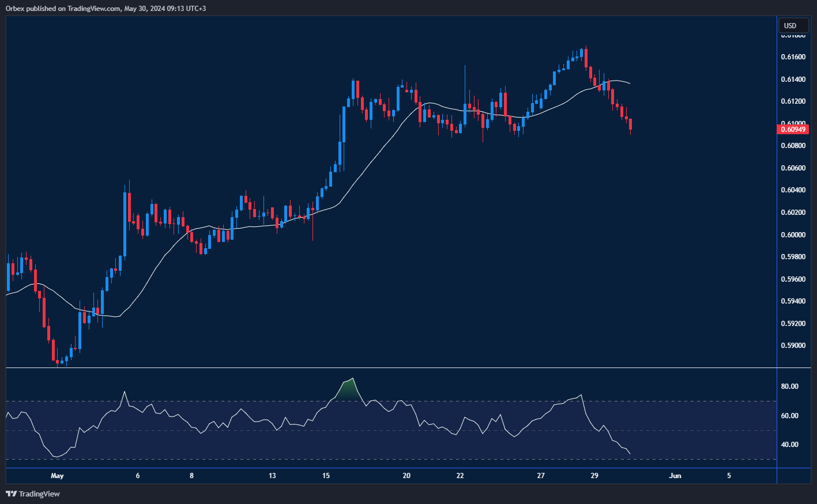Select the moving average line's right end

(x=629, y=84)
